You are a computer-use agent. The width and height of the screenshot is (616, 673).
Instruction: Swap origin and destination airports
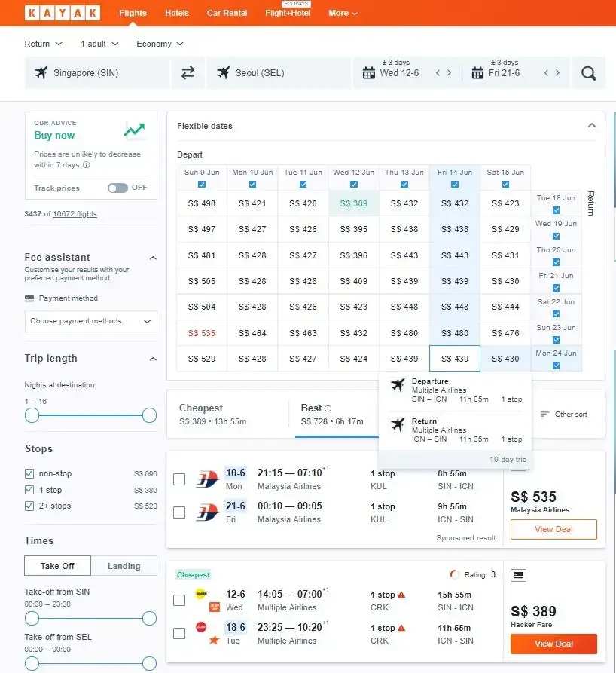[x=188, y=73]
